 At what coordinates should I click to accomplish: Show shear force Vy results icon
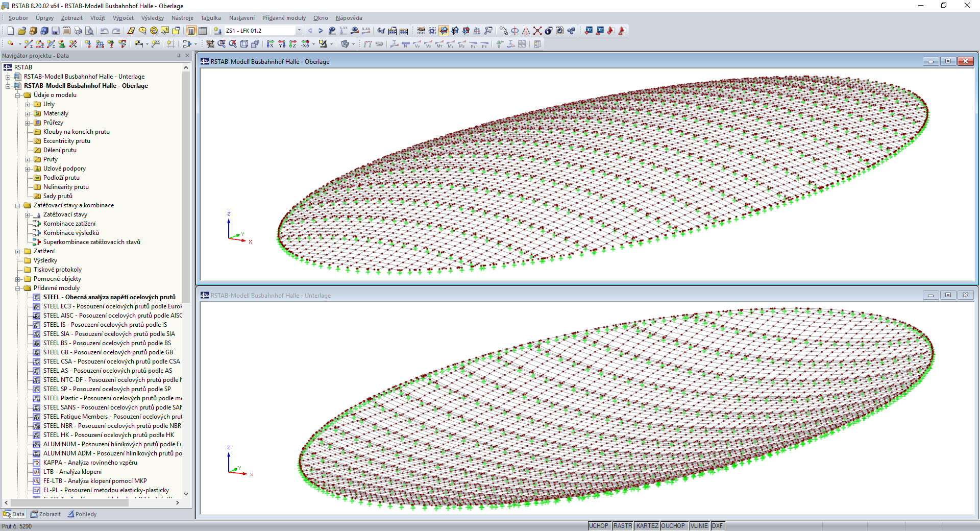coord(417,44)
